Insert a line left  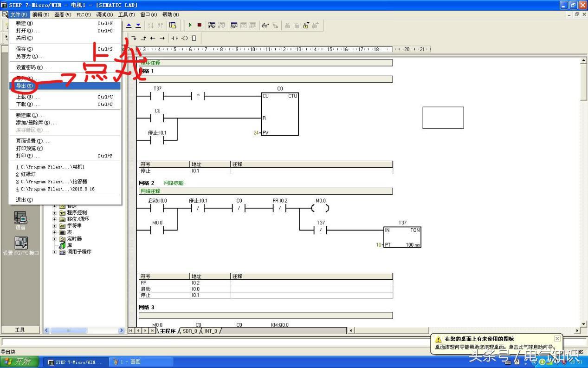(153, 38)
